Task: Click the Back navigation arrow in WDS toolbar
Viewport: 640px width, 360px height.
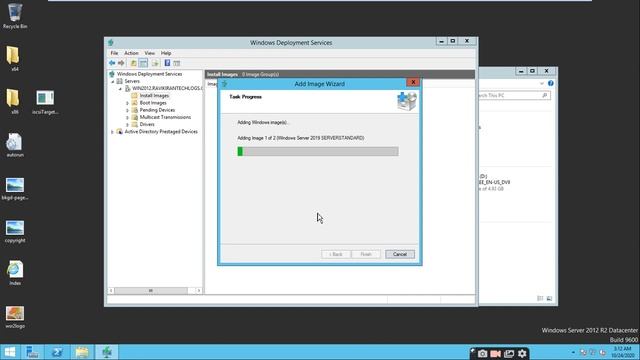Action: (112, 63)
